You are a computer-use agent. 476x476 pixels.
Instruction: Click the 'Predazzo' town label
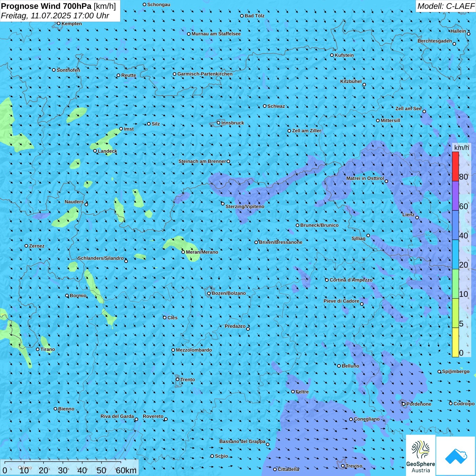[x=235, y=326]
